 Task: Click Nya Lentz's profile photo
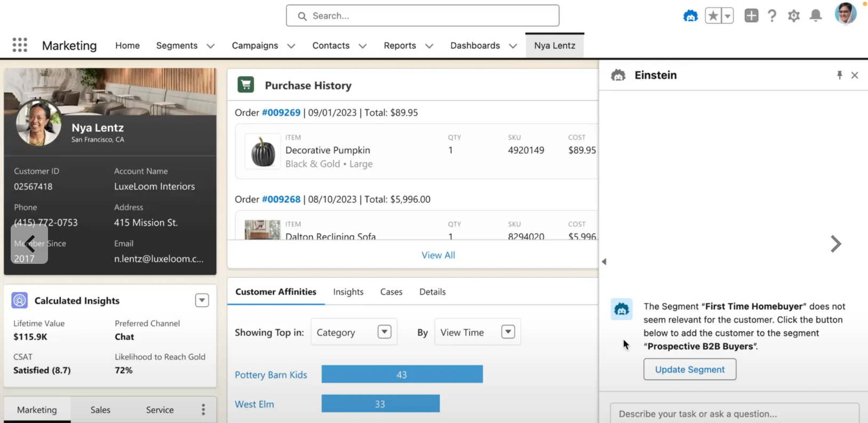coord(38,123)
